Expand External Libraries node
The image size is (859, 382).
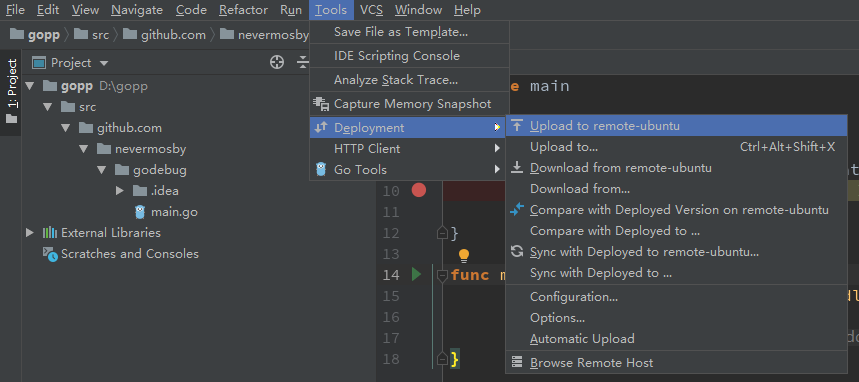pyautogui.click(x=30, y=233)
